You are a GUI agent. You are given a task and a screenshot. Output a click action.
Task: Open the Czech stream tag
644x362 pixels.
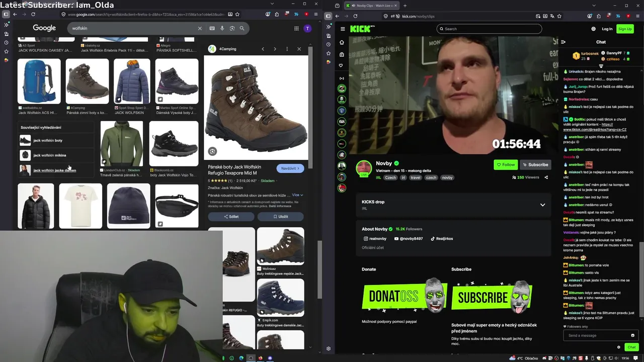[x=390, y=177]
